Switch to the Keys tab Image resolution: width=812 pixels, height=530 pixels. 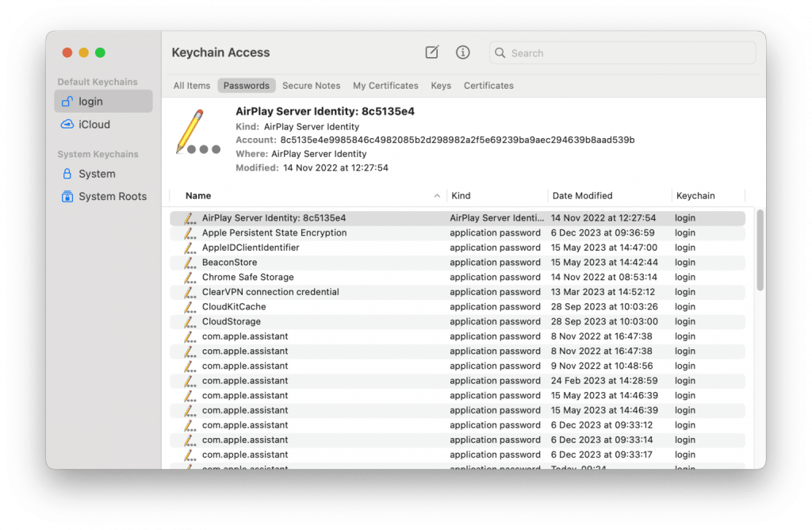pyautogui.click(x=441, y=86)
